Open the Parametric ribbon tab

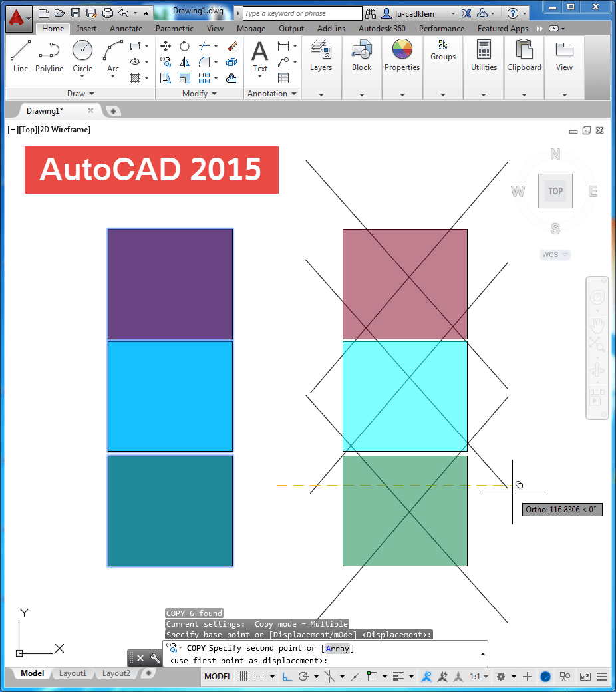click(174, 28)
